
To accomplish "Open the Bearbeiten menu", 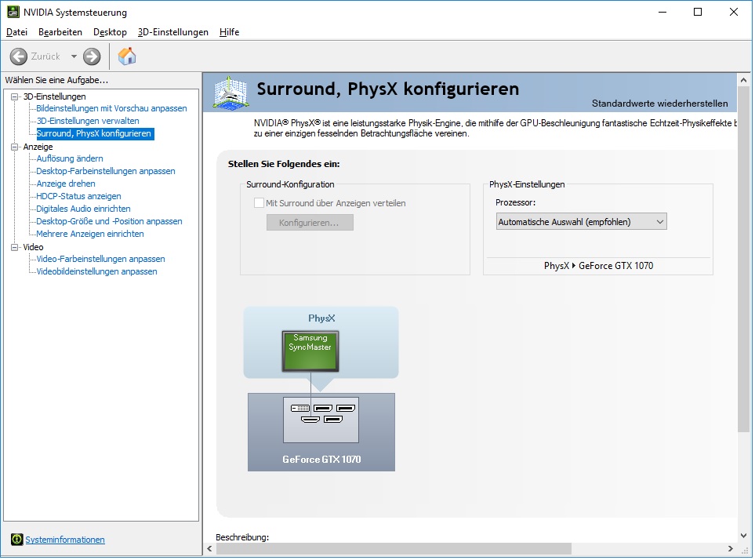I will pyautogui.click(x=60, y=32).
